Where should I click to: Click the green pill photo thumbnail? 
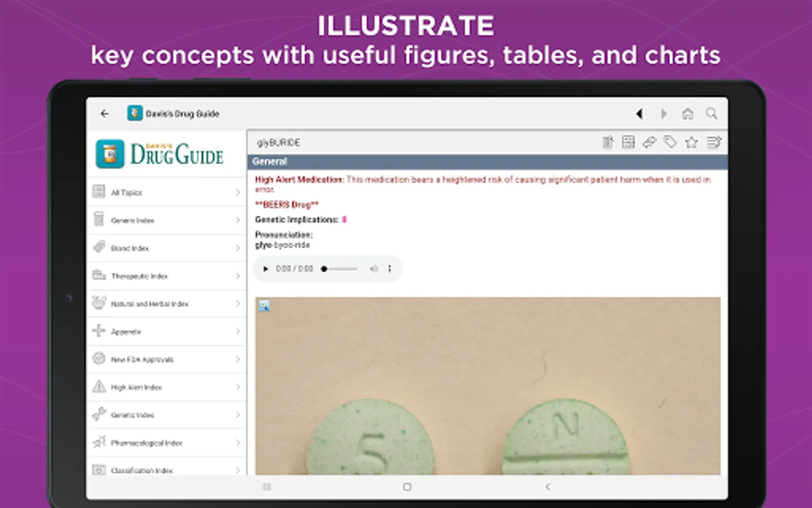(488, 386)
